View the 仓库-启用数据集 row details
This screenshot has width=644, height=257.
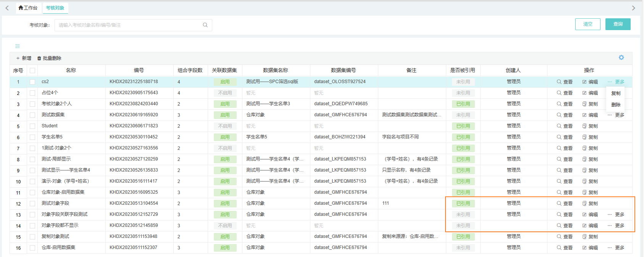coord(565,248)
